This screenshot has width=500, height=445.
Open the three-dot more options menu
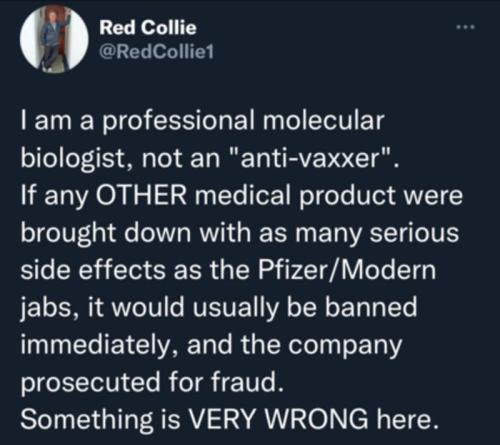465,28
